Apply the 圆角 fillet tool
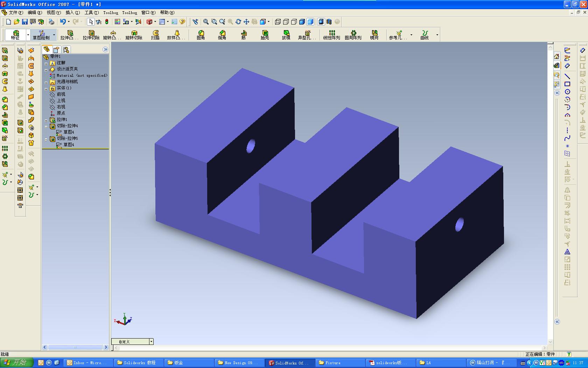The width and height of the screenshot is (588, 368). 201,35
